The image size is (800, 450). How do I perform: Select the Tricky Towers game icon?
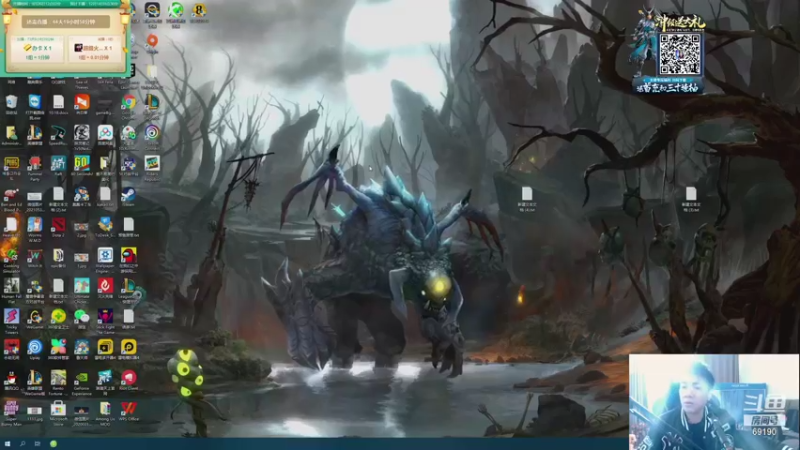(x=11, y=316)
